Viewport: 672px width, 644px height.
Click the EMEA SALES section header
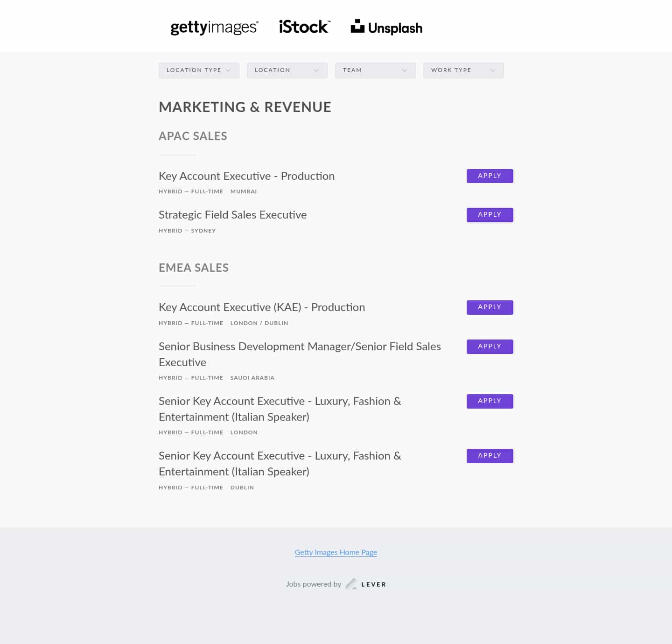pyautogui.click(x=193, y=268)
